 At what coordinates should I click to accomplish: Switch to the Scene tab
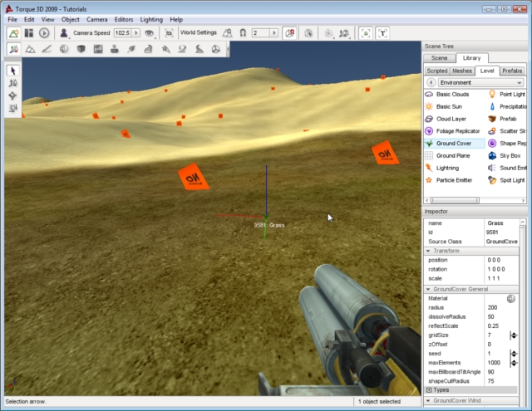pos(440,58)
